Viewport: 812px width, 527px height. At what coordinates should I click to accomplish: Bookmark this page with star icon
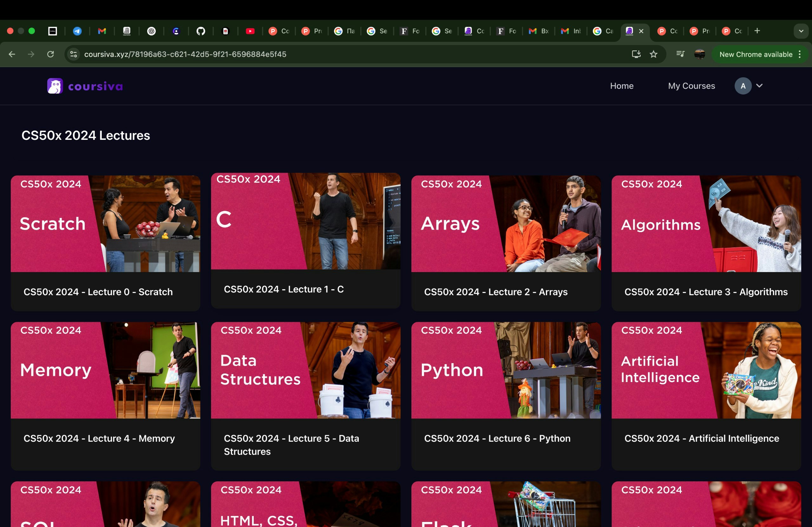[653, 54]
